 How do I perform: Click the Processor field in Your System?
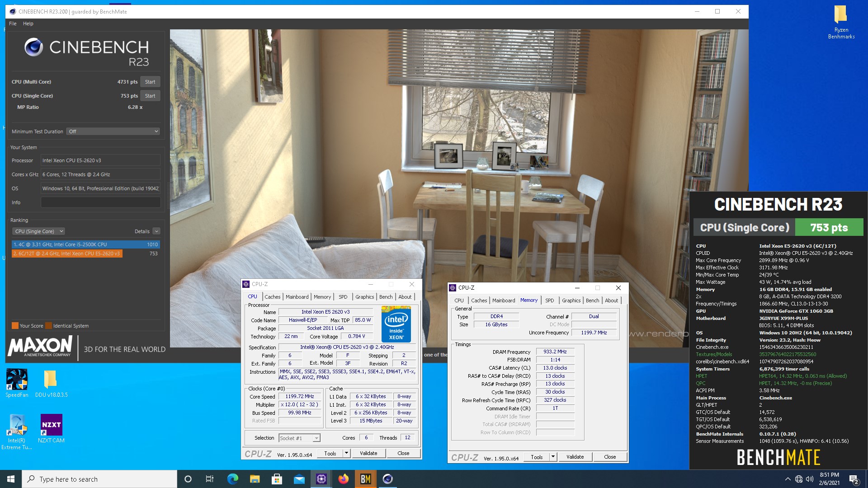(x=100, y=160)
